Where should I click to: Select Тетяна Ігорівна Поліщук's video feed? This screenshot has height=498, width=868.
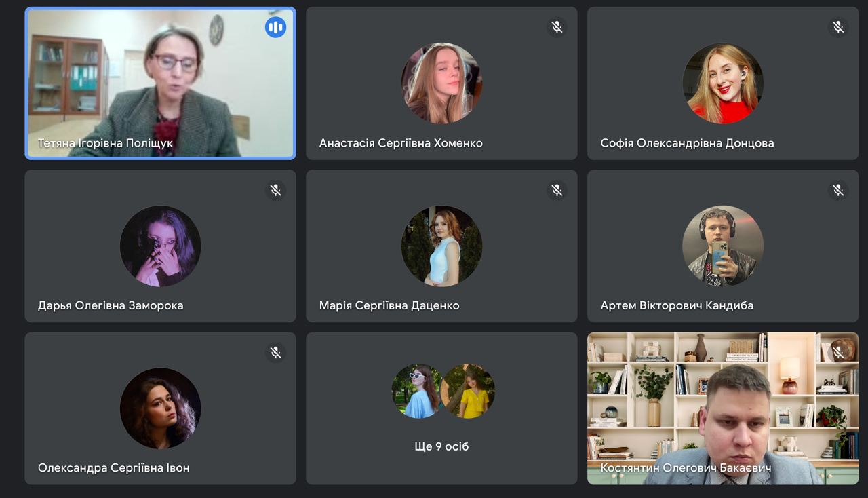[x=160, y=81]
